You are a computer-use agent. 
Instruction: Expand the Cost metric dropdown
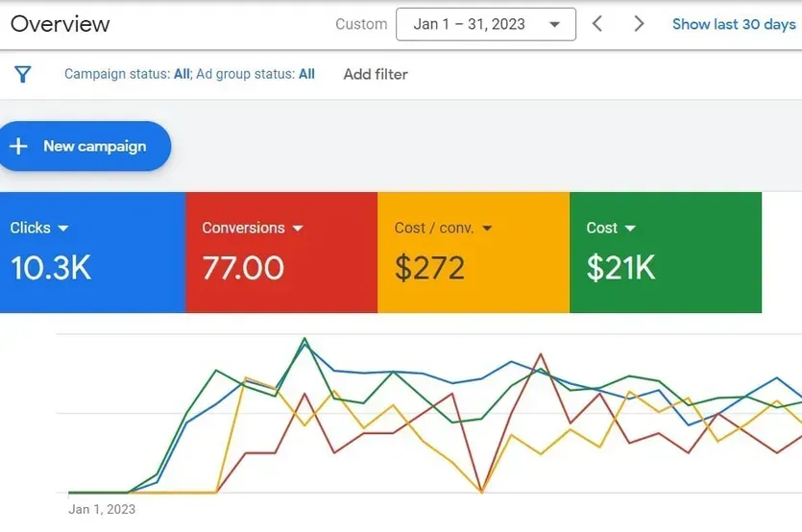(630, 229)
